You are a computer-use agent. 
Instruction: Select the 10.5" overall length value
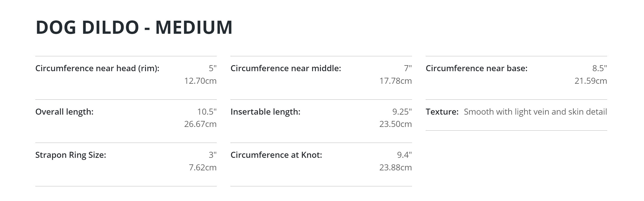[207, 112]
